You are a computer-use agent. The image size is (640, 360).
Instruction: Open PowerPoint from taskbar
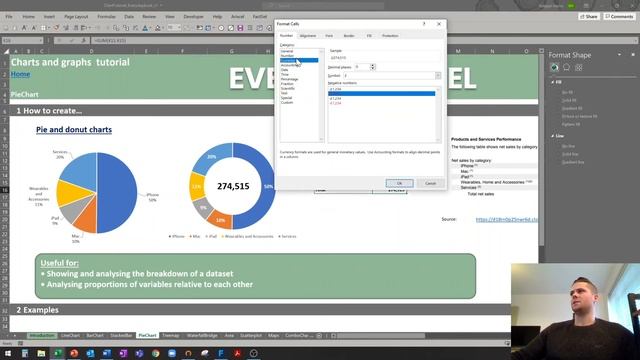click(x=74, y=353)
